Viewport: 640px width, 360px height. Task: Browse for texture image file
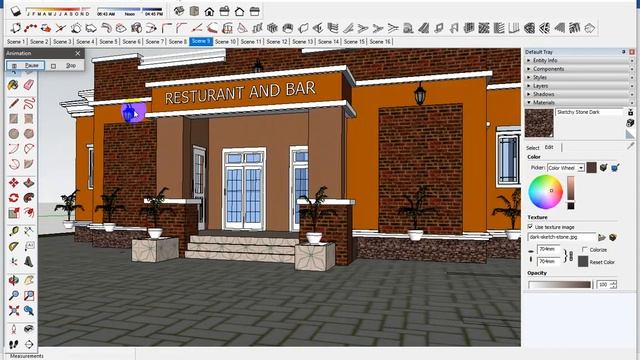click(x=602, y=237)
